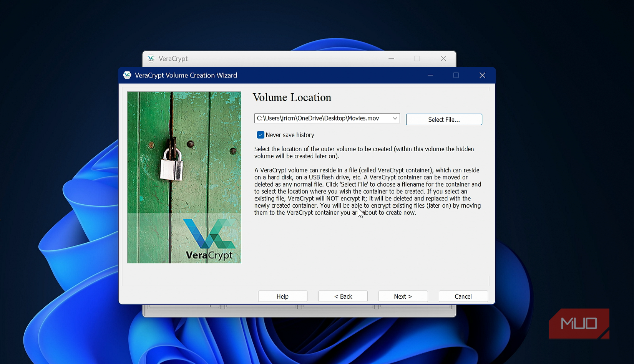Maximize the Volume Creation Wizard window

point(456,75)
